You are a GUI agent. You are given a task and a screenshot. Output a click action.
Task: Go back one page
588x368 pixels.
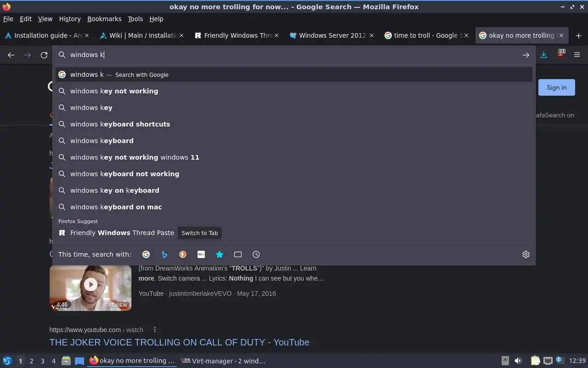coord(11,55)
